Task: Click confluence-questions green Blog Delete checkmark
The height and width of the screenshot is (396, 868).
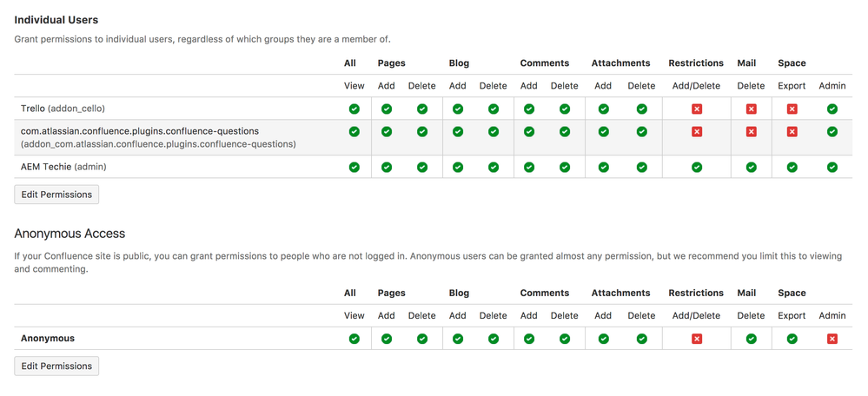Action: [x=493, y=132]
